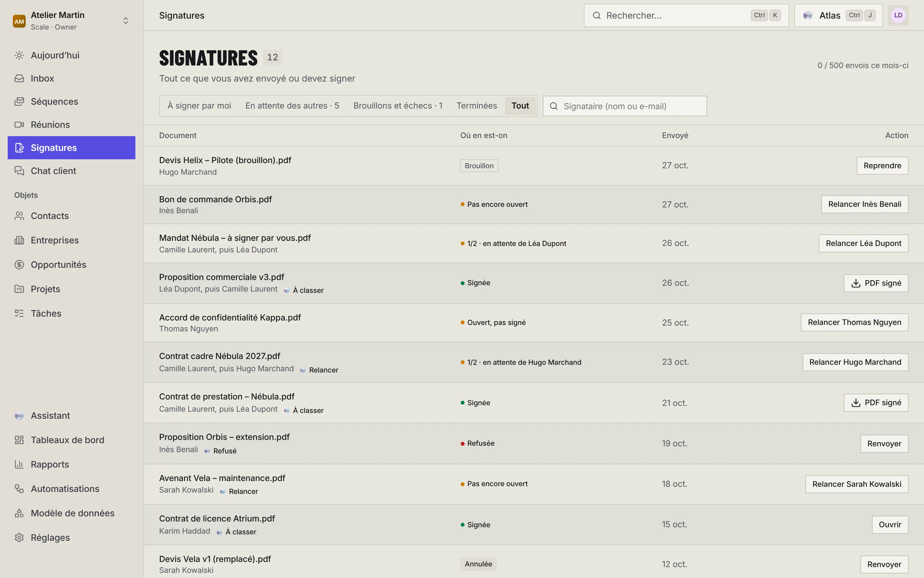Click the Automatisations workflow icon
This screenshot has height=578, width=924.
point(19,489)
